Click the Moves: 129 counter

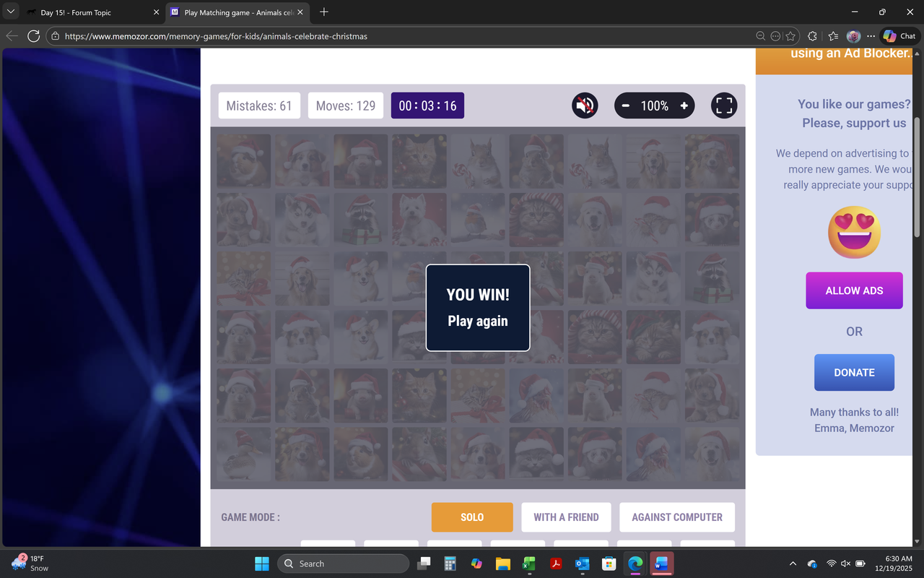[x=346, y=105]
